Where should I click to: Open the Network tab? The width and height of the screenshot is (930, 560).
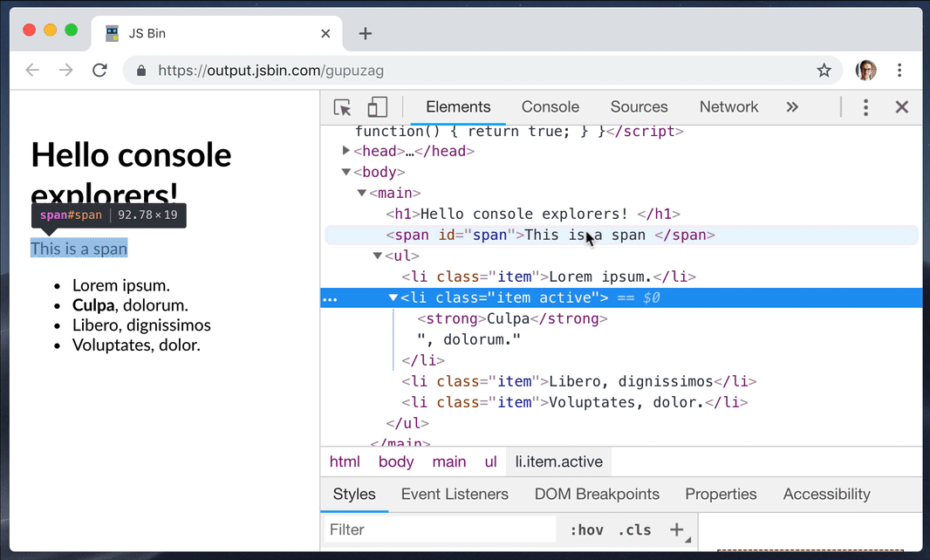pos(728,106)
